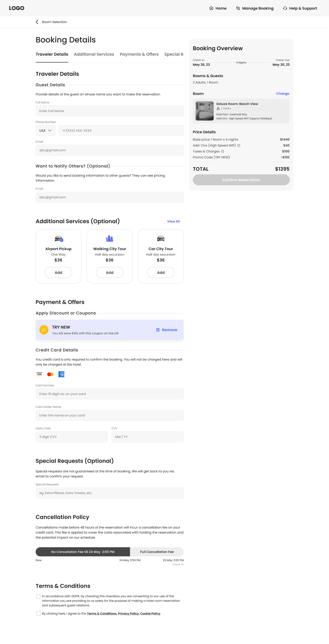Click the American Express icon

click(61, 374)
